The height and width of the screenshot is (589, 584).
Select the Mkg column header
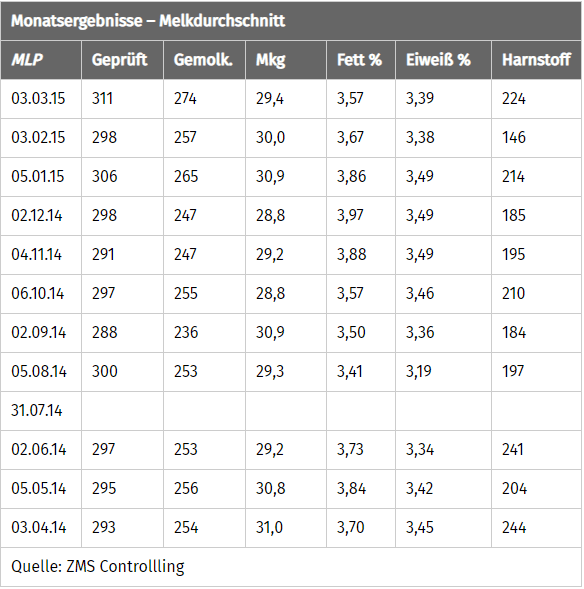(x=270, y=60)
